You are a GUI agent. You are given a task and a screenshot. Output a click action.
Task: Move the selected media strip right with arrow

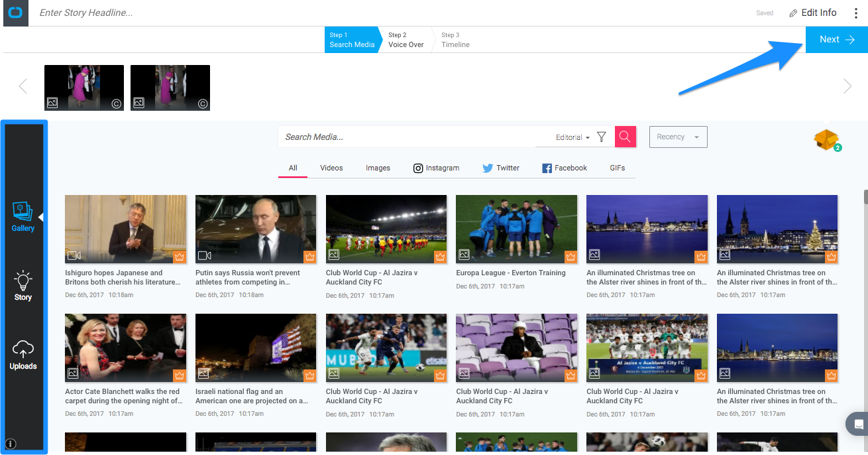point(847,86)
